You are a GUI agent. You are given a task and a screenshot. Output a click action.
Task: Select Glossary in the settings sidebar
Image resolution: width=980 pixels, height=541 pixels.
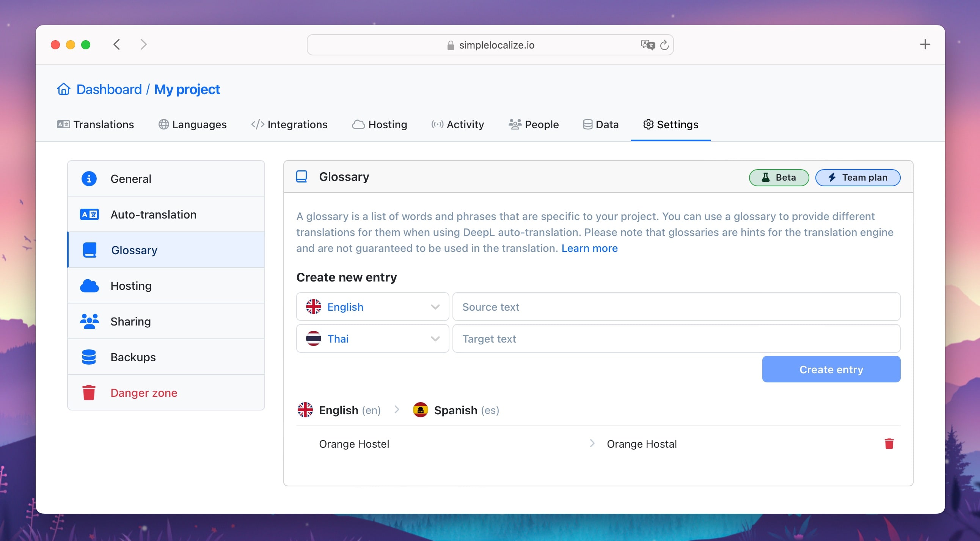tap(166, 250)
